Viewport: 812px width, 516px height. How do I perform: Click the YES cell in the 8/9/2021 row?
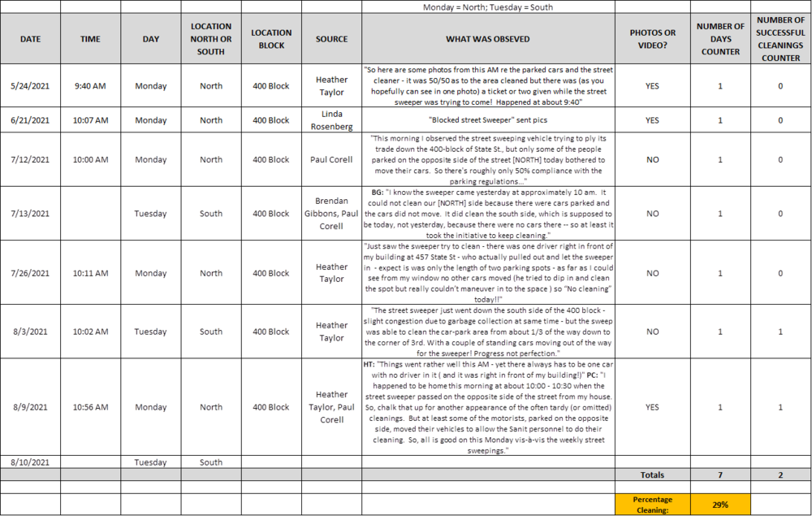(653, 407)
